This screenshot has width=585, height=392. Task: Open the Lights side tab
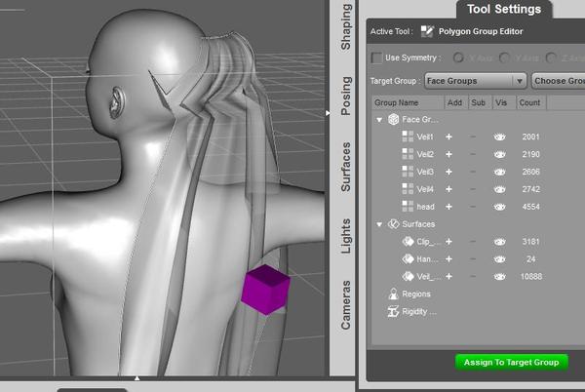(x=346, y=236)
